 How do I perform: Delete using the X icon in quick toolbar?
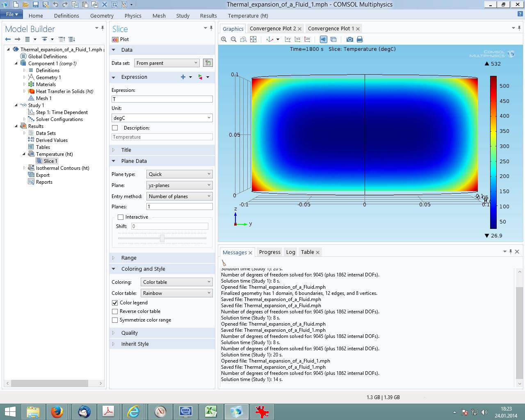[x=105, y=5]
